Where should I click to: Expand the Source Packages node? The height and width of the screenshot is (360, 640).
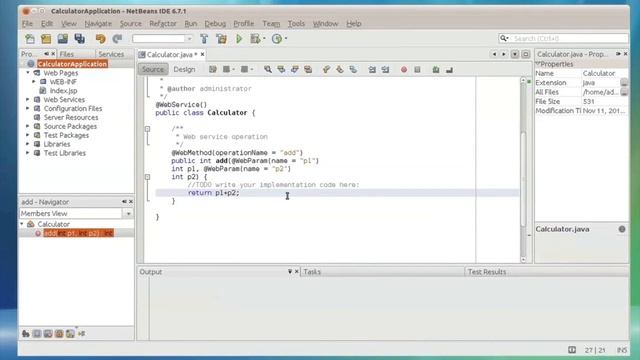click(28, 126)
